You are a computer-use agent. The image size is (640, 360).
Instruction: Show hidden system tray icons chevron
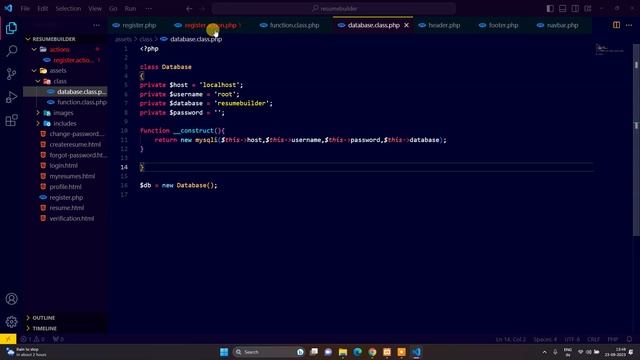pyautogui.click(x=544, y=352)
